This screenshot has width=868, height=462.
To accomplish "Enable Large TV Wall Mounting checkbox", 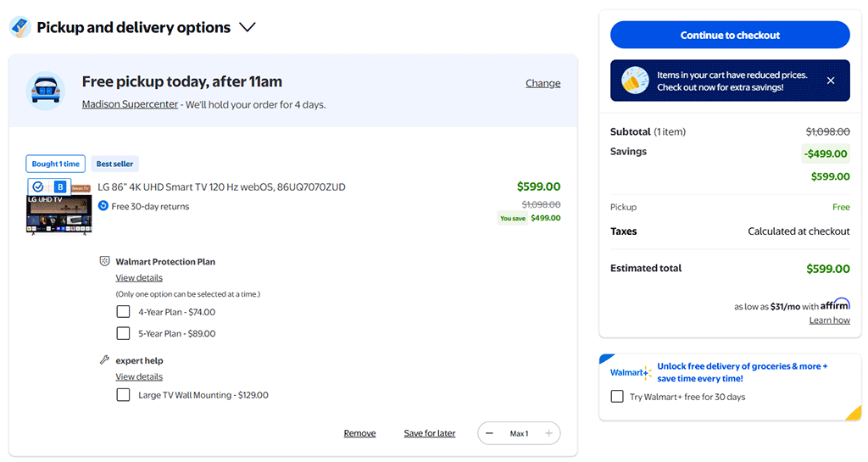I will [x=123, y=394].
